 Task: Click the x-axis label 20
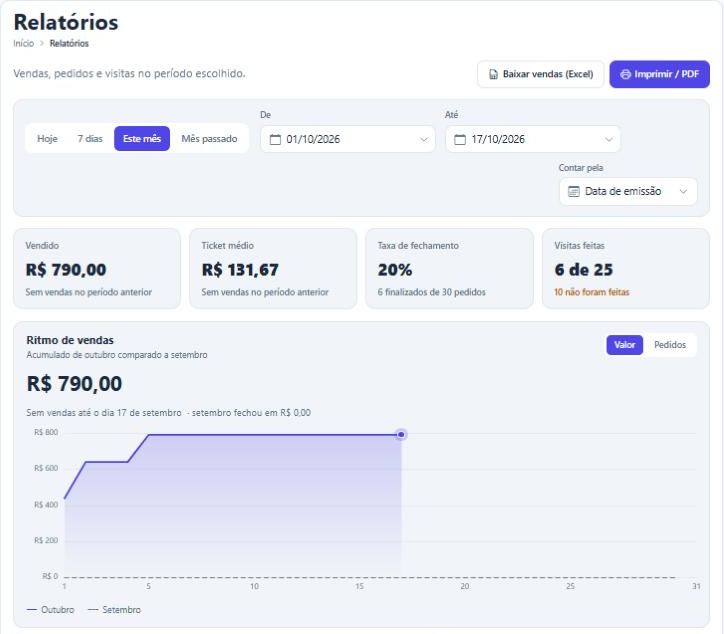pos(465,586)
